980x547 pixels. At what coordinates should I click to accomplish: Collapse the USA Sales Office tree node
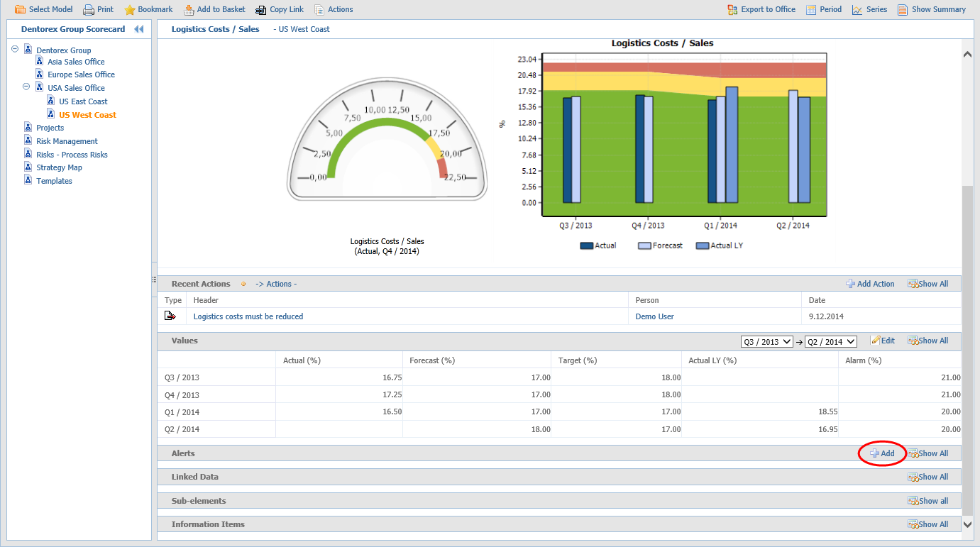pyautogui.click(x=27, y=87)
